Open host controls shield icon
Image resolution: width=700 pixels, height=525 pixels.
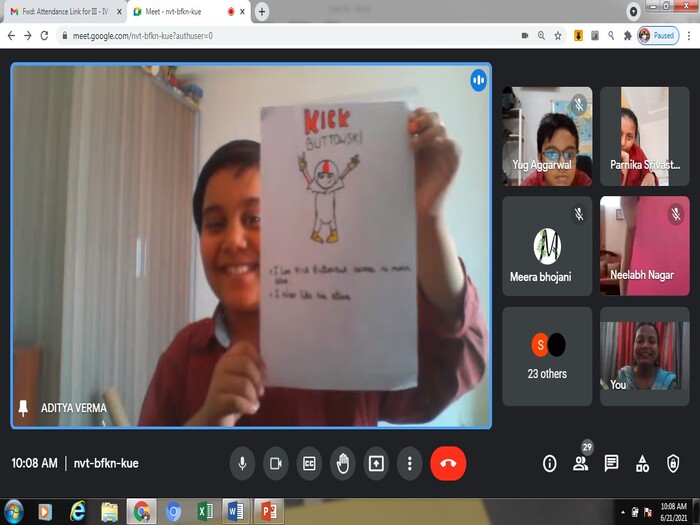673,463
